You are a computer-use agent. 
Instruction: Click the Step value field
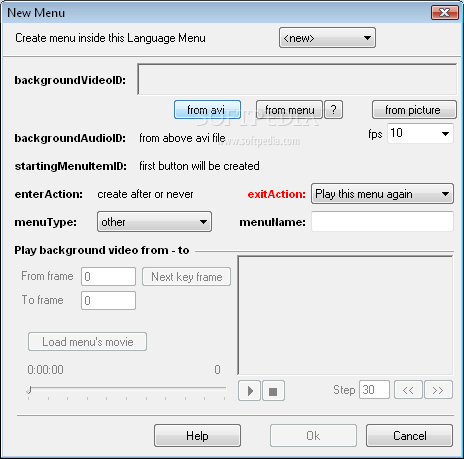pos(374,389)
